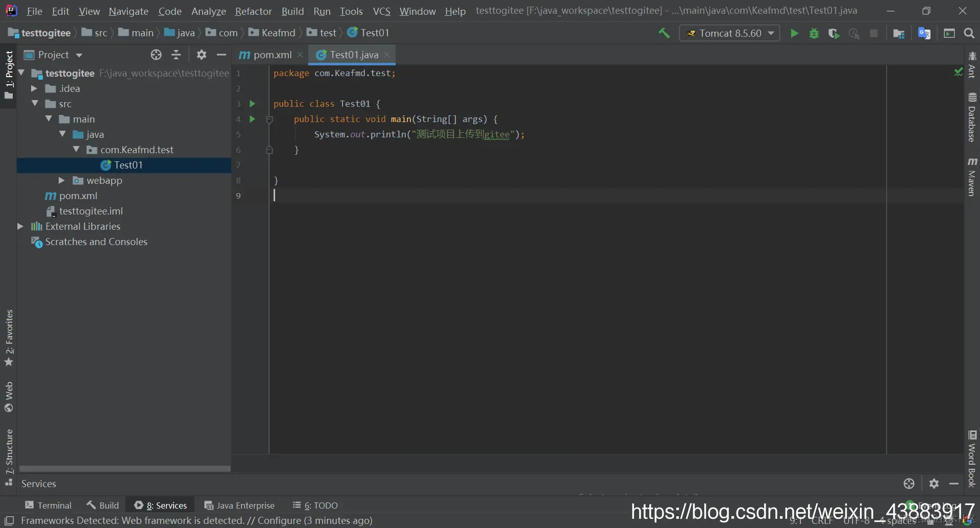Run the Tomcat 8.5.60 configuration
The width and height of the screenshot is (980, 528).
point(794,33)
